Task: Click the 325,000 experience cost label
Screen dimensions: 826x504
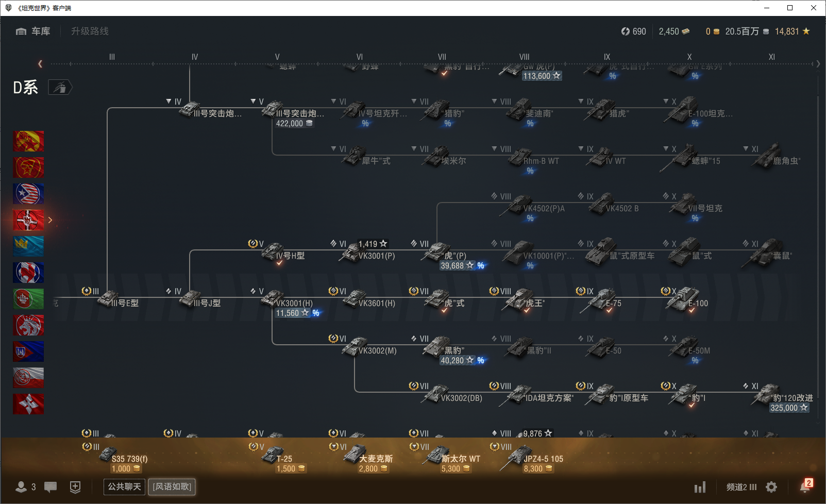Action: pos(789,408)
